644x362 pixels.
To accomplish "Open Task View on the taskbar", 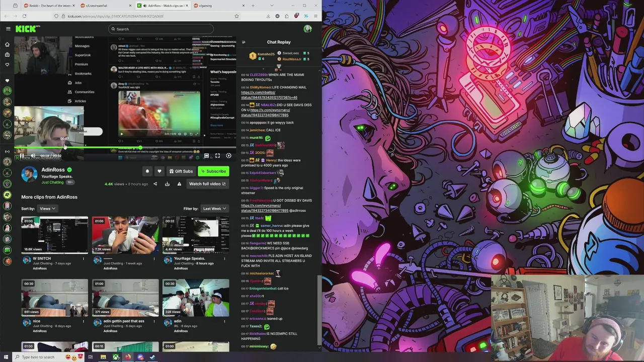I will 91,357.
